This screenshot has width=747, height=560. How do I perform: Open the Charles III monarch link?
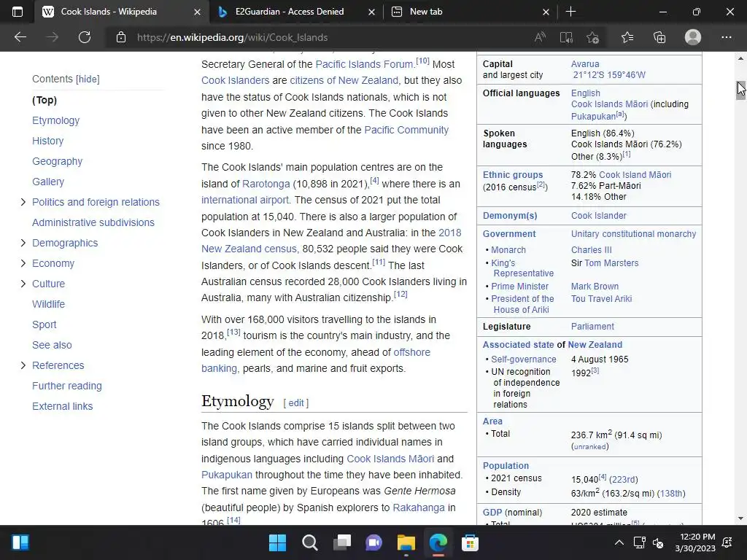point(591,250)
